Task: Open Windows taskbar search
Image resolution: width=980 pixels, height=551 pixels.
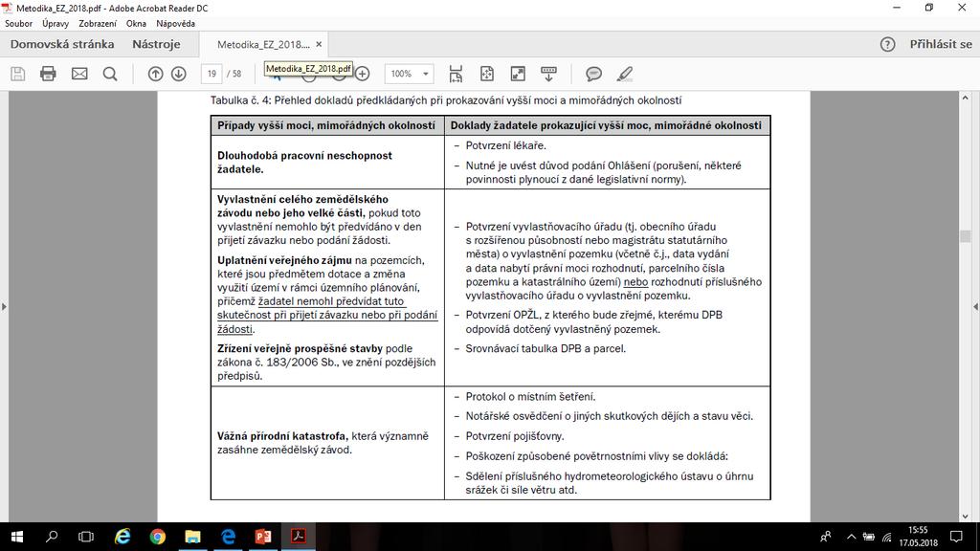Action: [52, 537]
